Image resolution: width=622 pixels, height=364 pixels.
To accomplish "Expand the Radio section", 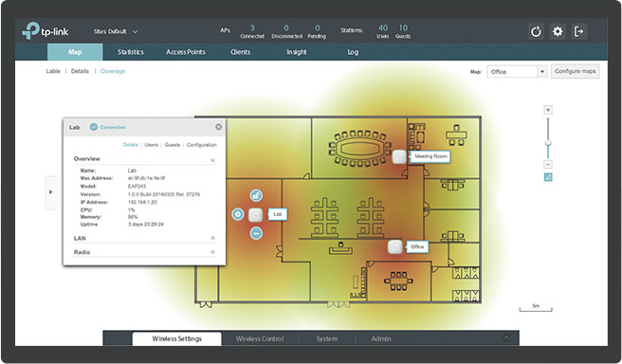I will (145, 252).
